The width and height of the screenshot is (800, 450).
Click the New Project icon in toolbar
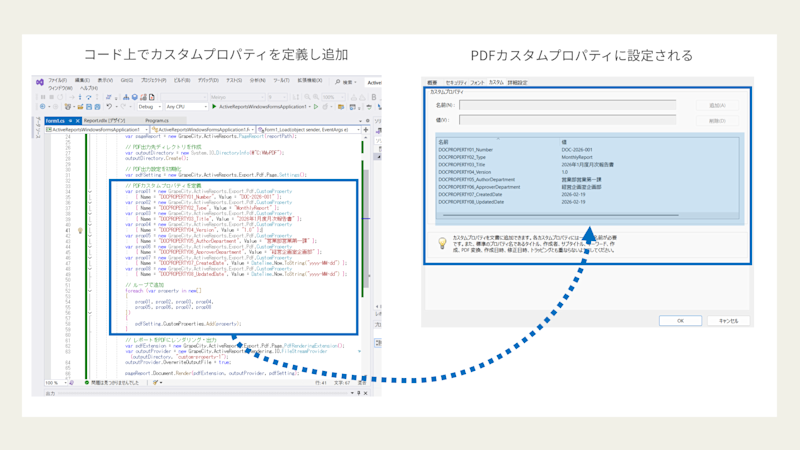coord(67,107)
